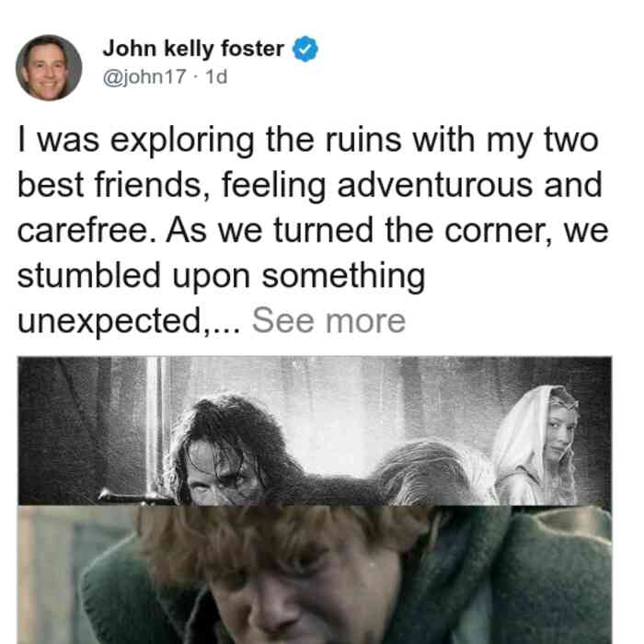644x644 pixels.
Task: Select the hooded woman in the top photo
Action: click(536, 445)
